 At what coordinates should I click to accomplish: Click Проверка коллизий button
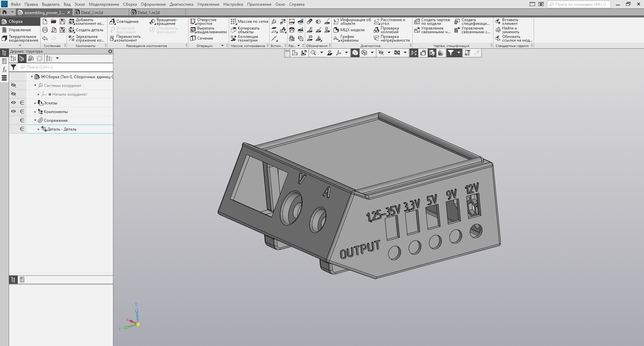tap(389, 30)
